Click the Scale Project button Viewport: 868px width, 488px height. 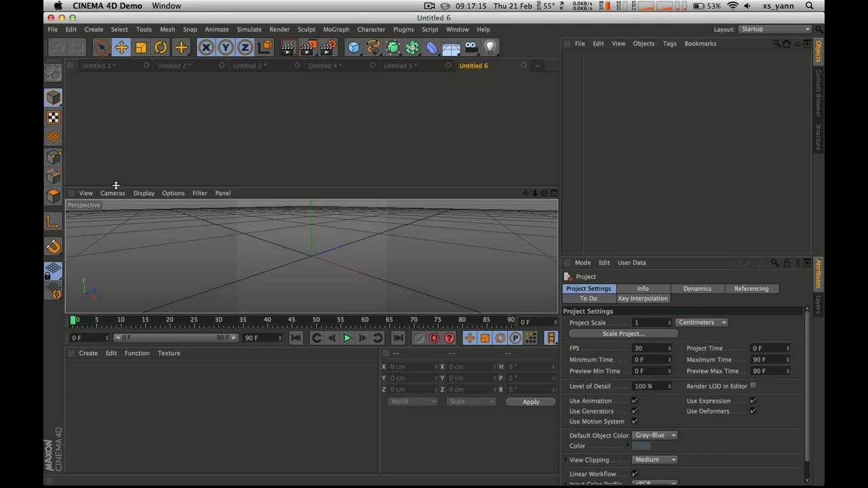[623, 333]
